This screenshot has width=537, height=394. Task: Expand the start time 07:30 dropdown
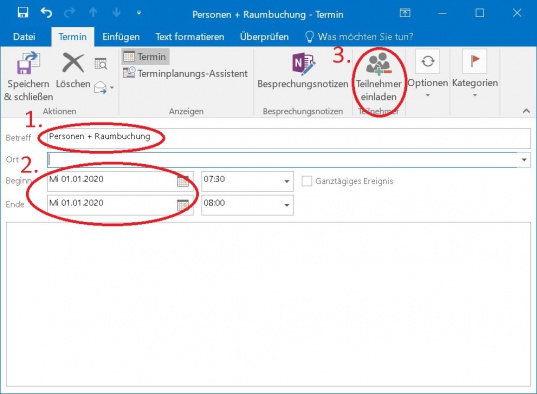point(287,181)
